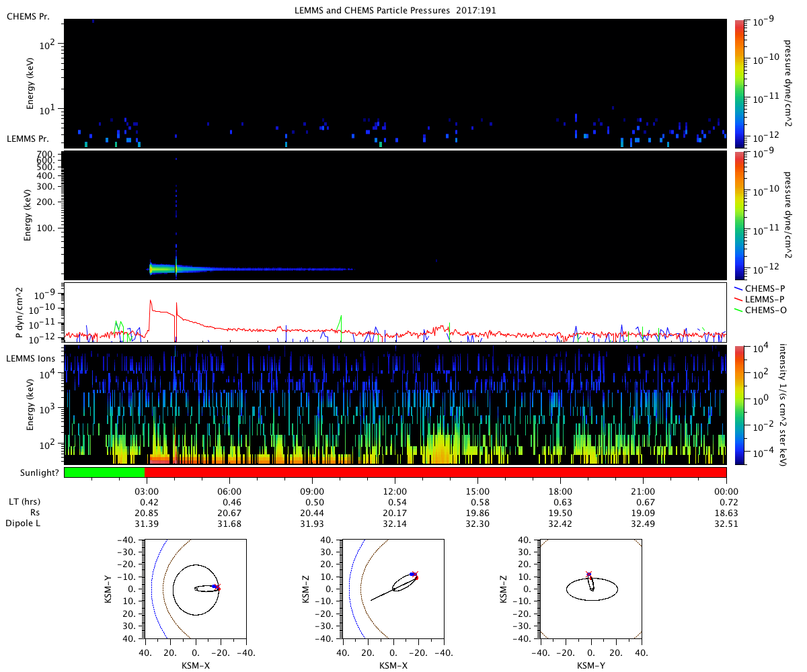
Task: Click the KSM-Y versus KSM-Z orbit plot
Action: coord(591,589)
